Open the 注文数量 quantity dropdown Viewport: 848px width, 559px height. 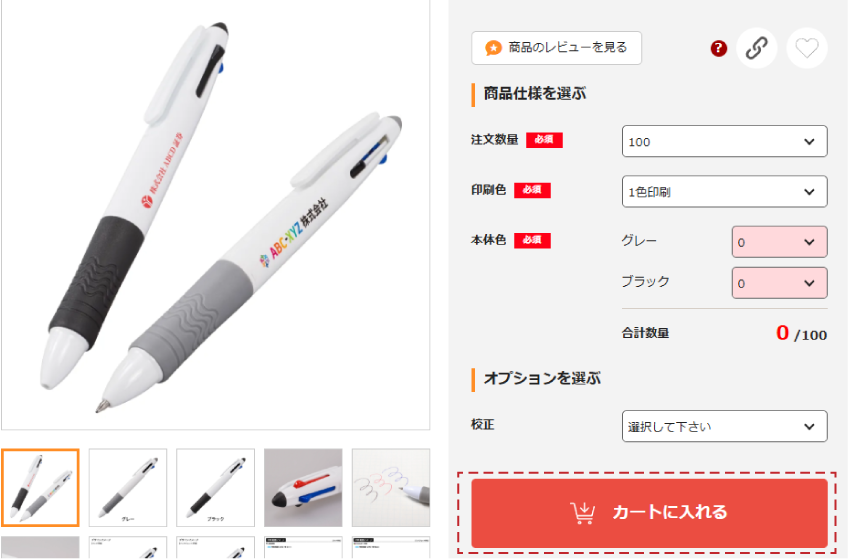pos(724,142)
